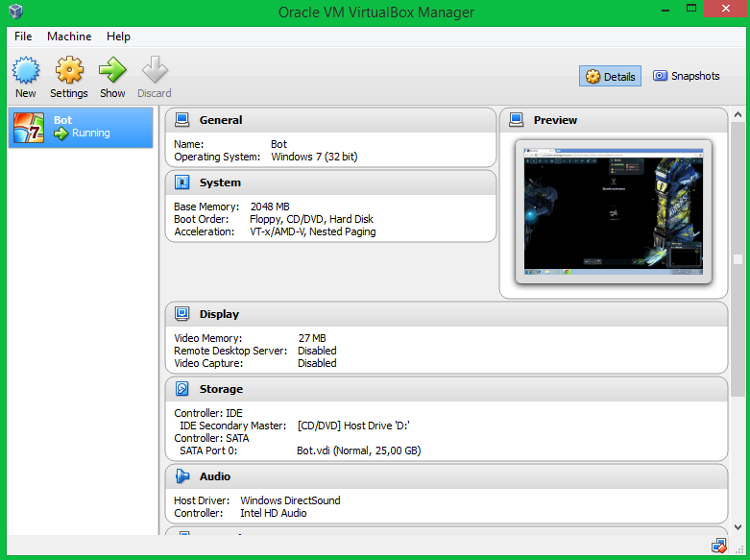Click the System section chip icon
The height and width of the screenshot is (560, 750).
[x=181, y=183]
